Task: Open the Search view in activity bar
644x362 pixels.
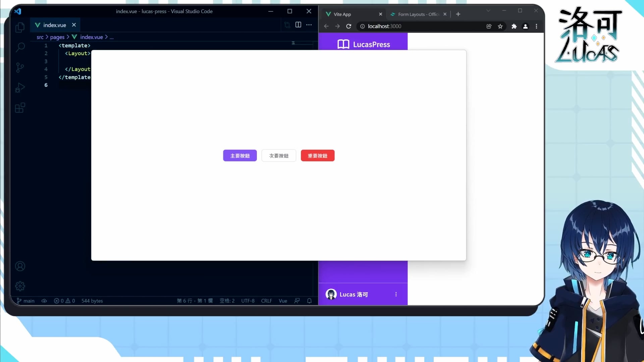Action: coord(20,47)
